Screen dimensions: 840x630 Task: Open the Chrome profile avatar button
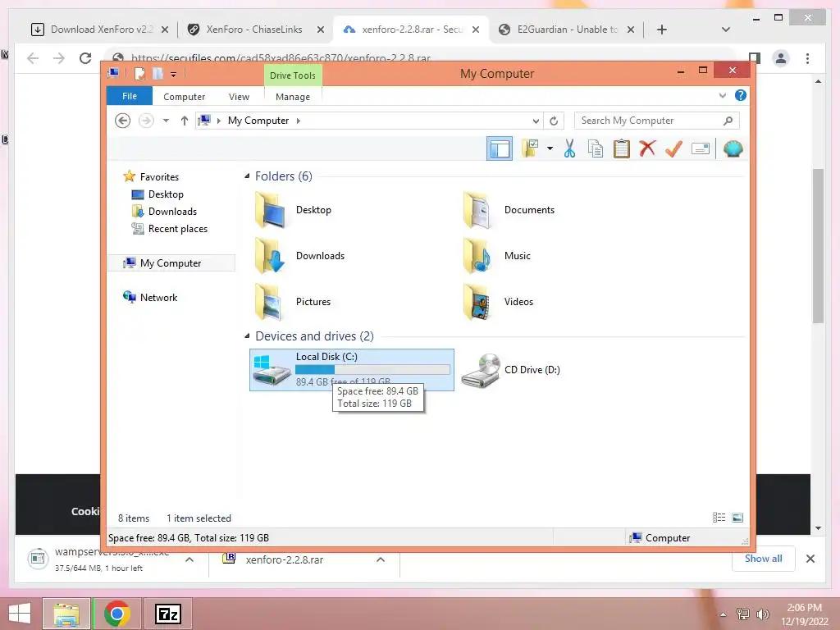[x=781, y=58]
